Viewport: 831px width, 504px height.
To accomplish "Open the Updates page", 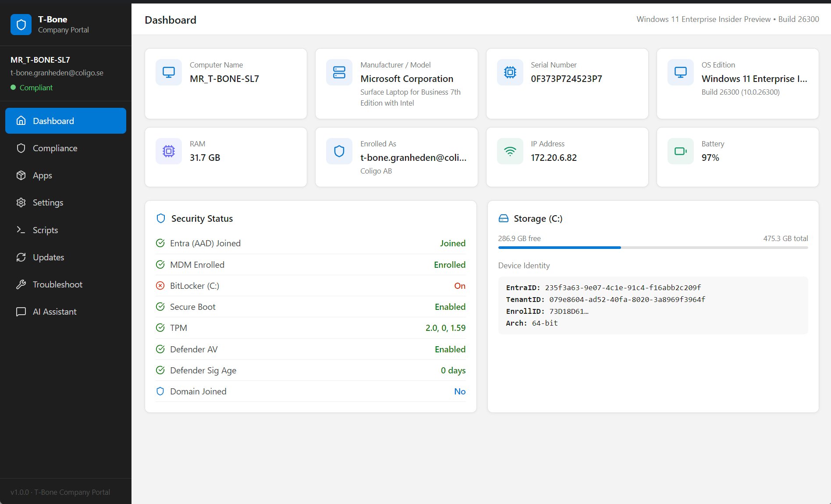I will pos(48,257).
